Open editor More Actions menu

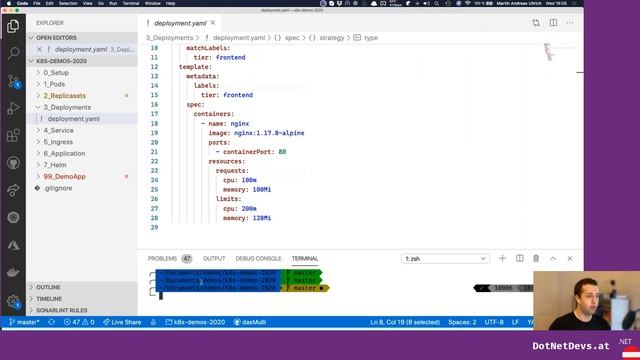[570, 23]
